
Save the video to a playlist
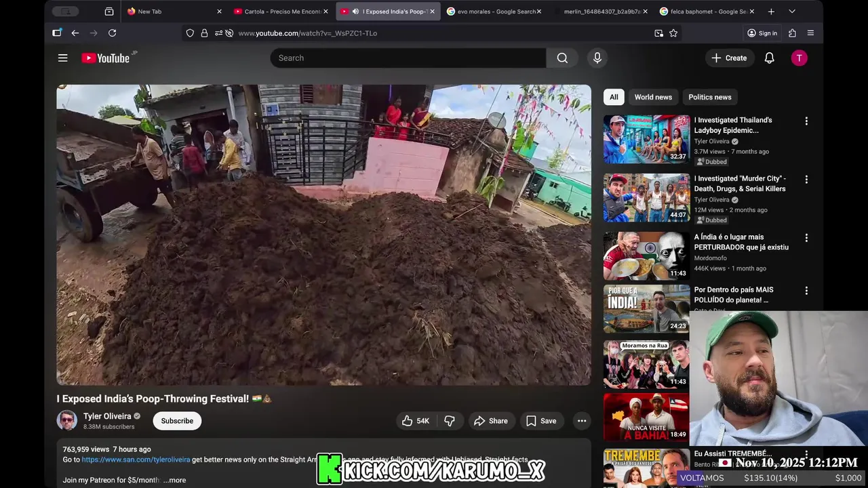pos(541,421)
